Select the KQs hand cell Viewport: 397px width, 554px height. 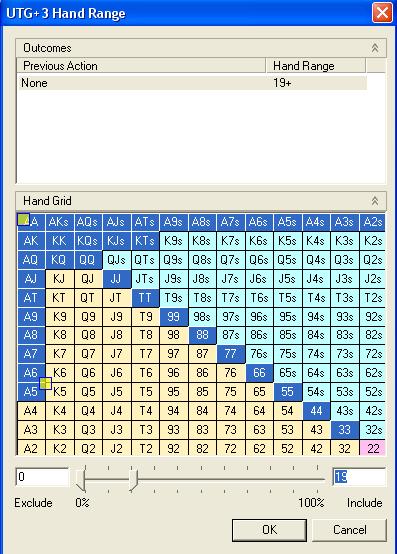(x=88, y=241)
